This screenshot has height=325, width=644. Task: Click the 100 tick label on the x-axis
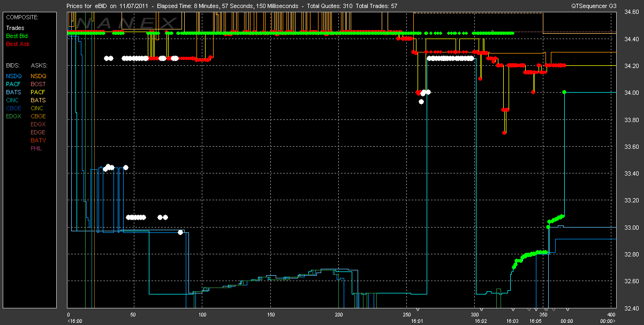pyautogui.click(x=202, y=315)
